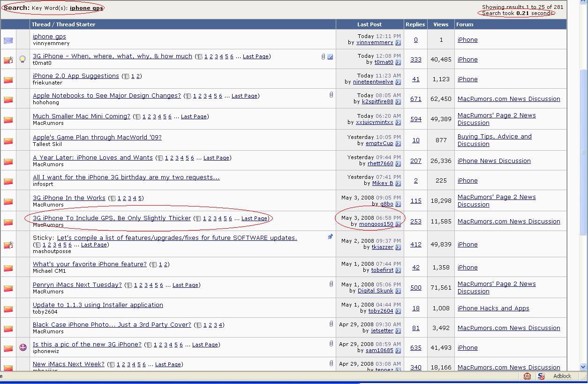The width and height of the screenshot is (588, 384).
Task: Go to page 5 of 3G iPhone In the Works
Action: (140, 199)
